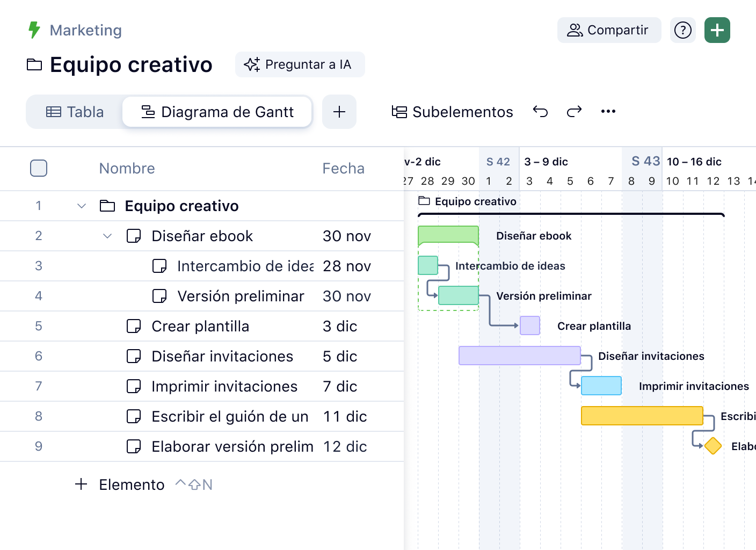This screenshot has height=550, width=756.
Task: Select the Versión preliminar task name
Action: point(241,296)
